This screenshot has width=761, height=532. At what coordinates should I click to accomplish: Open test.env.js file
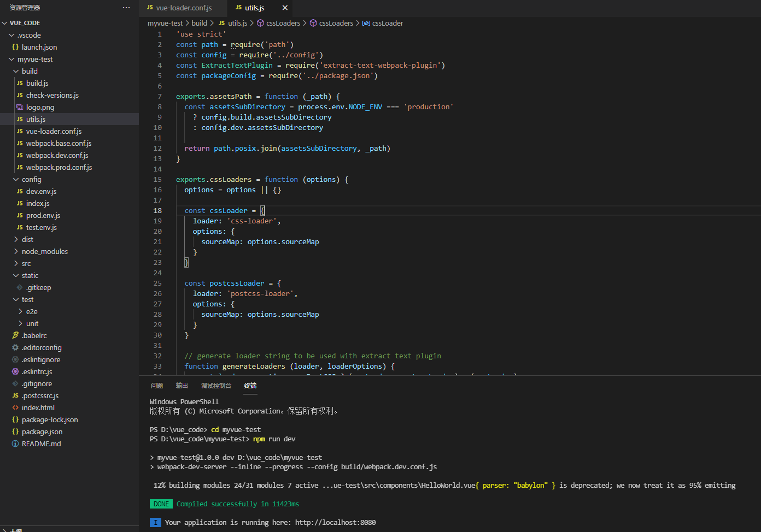69,227
